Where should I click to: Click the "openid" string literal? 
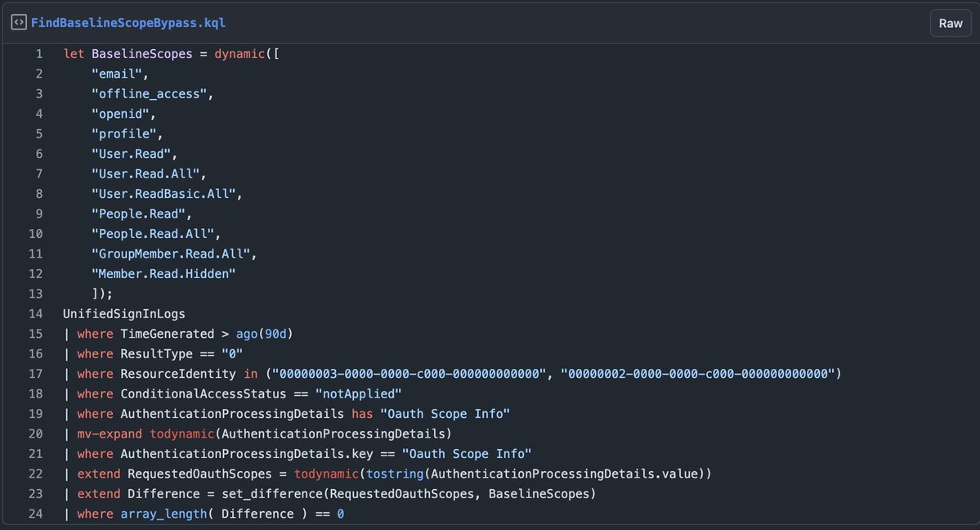point(121,114)
